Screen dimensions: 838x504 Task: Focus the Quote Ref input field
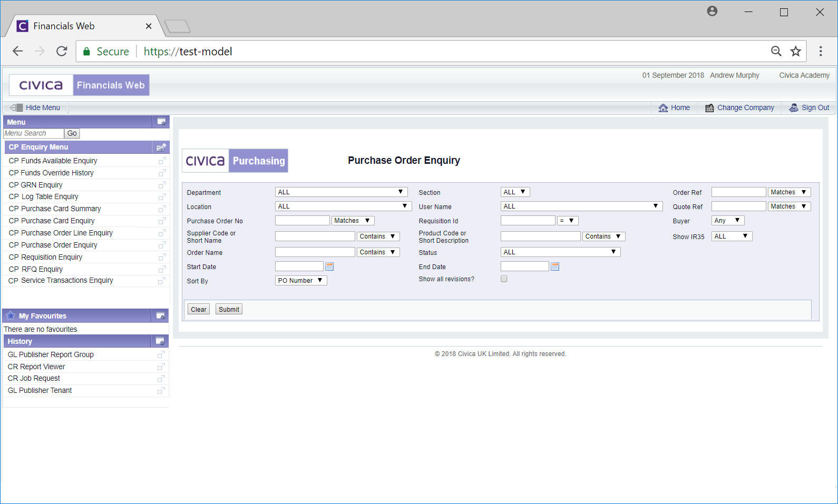(x=739, y=206)
